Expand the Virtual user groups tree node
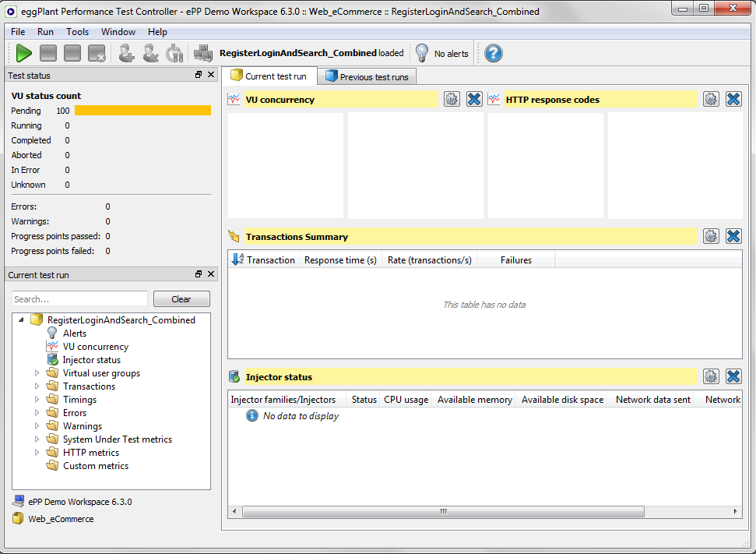 [37, 373]
